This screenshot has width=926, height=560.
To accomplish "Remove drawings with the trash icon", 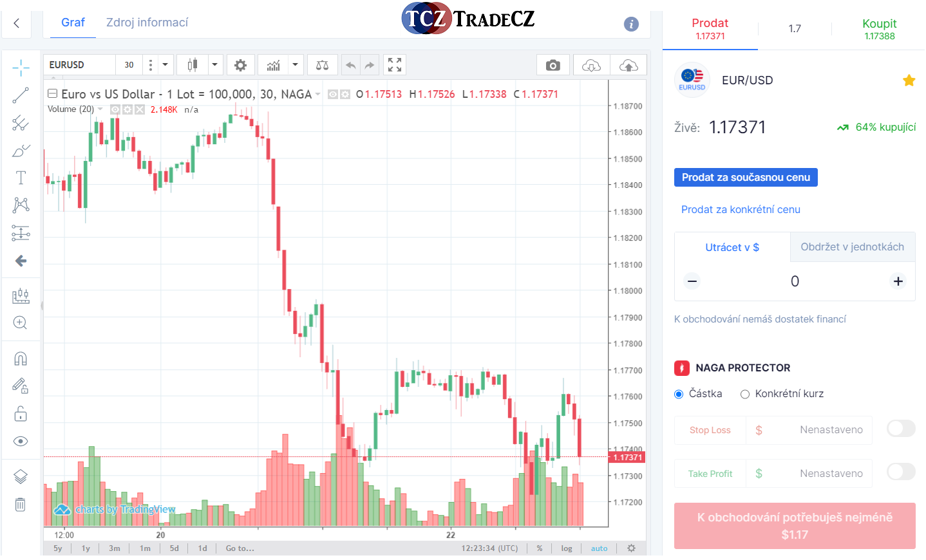I will click(x=21, y=505).
